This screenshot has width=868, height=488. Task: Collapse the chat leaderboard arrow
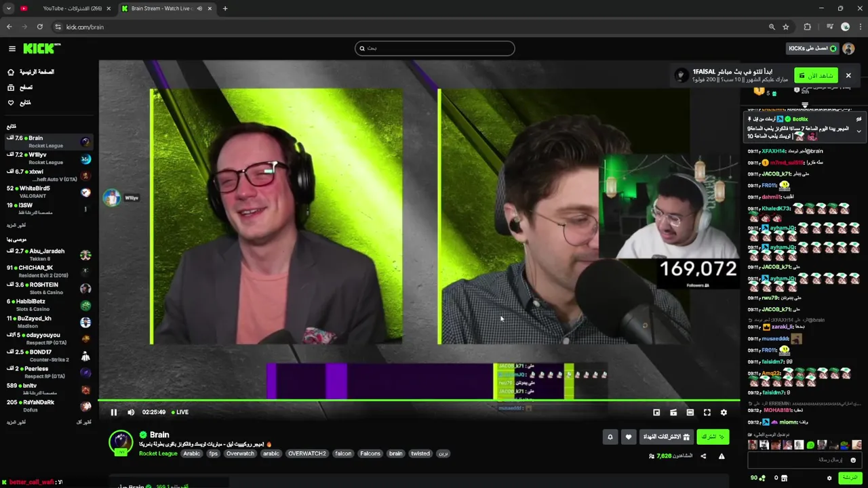805,105
